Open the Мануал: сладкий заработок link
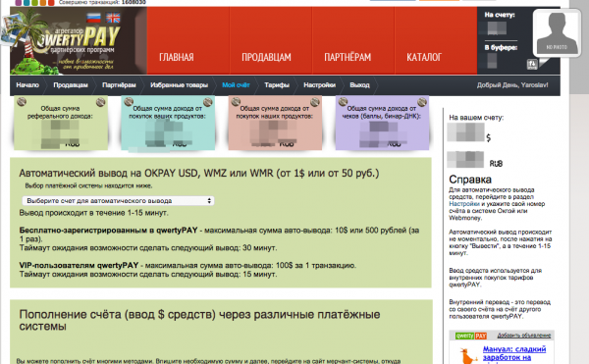Image resolution: width=589 pixels, height=364 pixels. [x=513, y=353]
